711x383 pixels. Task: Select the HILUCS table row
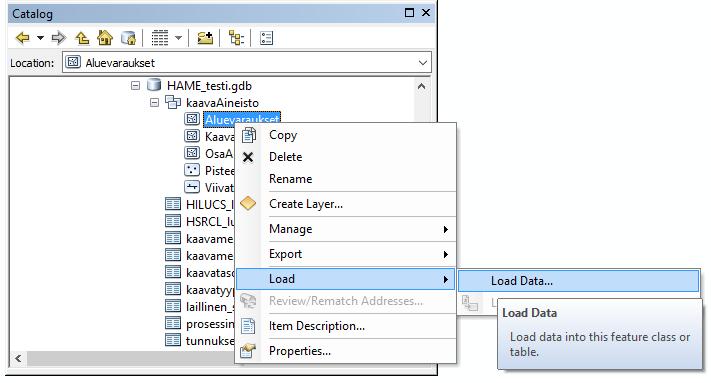point(209,204)
